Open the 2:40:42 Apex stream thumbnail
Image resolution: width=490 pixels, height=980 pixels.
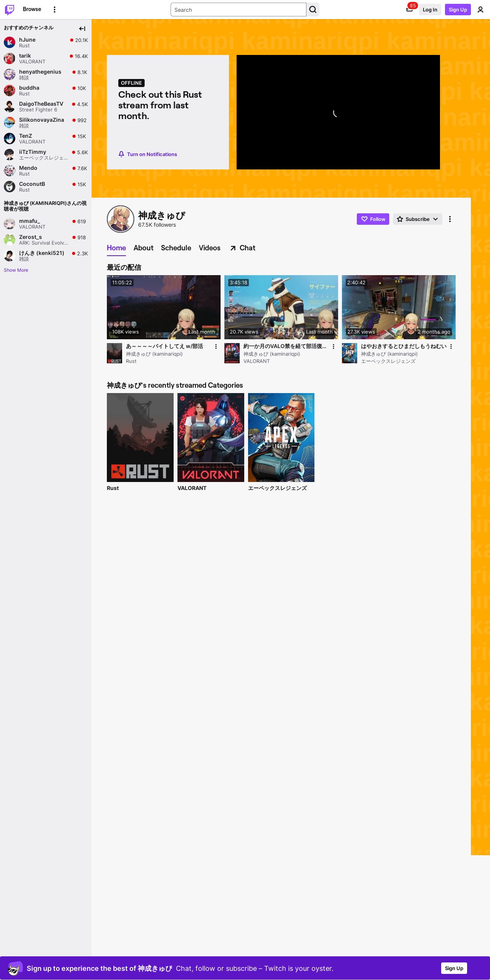click(x=399, y=307)
